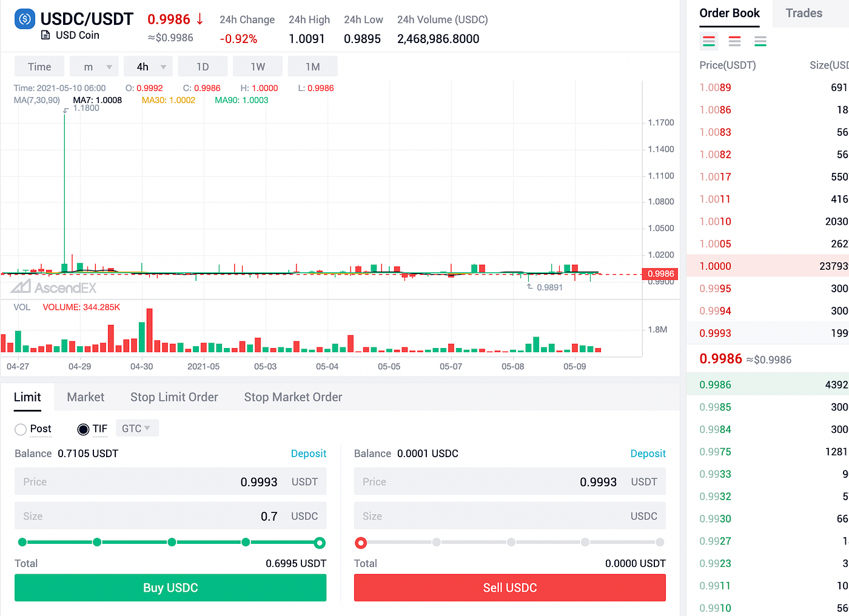Click the Buy USDC button
The width and height of the screenshot is (849, 616).
pos(170,588)
